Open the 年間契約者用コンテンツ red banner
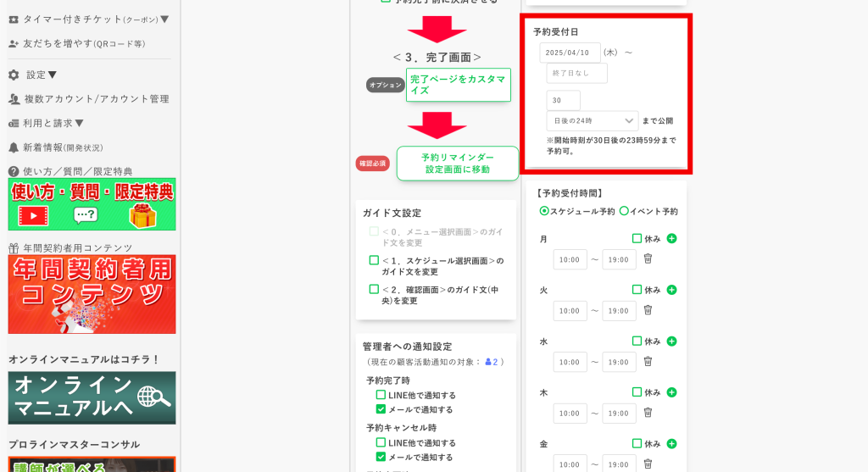Screen dimensions: 868x472 [x=92, y=294]
